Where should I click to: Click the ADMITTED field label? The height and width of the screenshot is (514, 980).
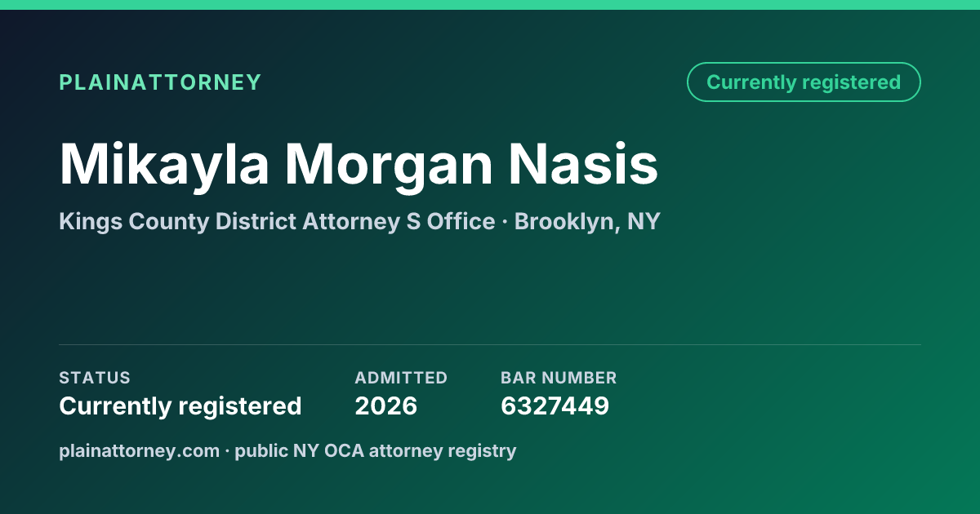[401, 378]
